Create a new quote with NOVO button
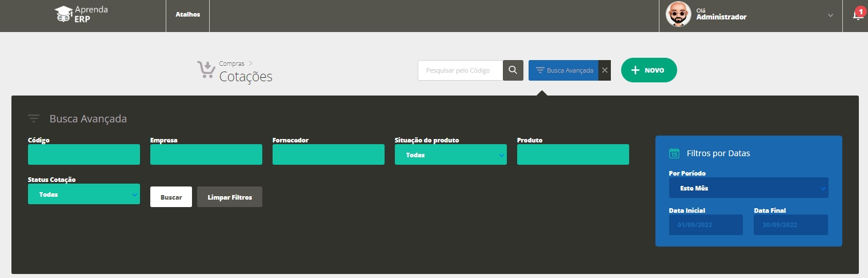The height and width of the screenshot is (278, 868). (x=649, y=70)
